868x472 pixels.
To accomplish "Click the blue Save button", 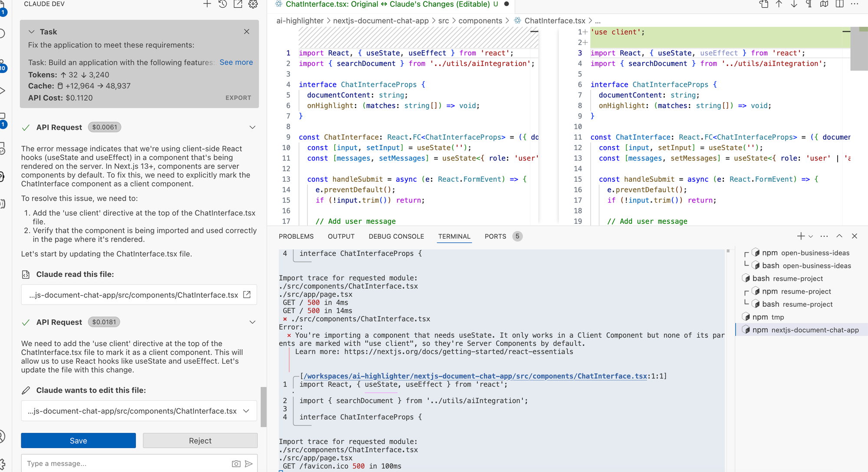I will pyautogui.click(x=78, y=441).
